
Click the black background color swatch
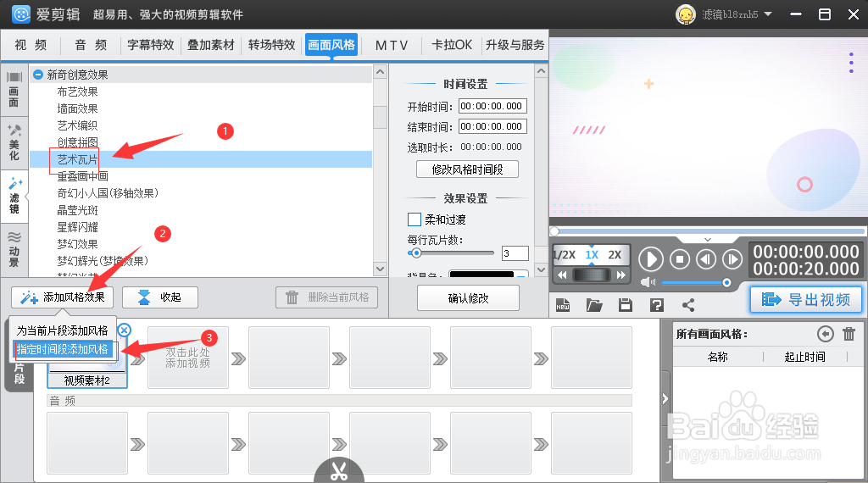pyautogui.click(x=481, y=274)
